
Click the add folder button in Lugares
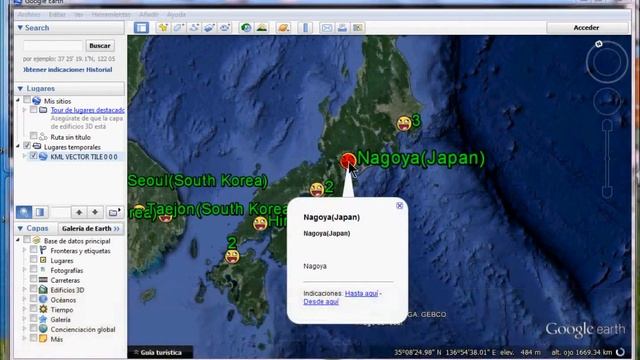click(x=114, y=212)
